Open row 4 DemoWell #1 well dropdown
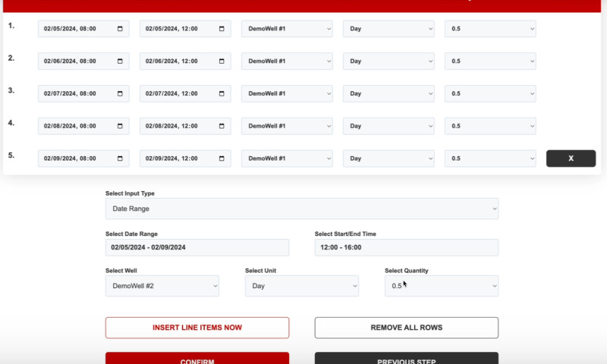This screenshot has width=607, height=364. [287, 126]
